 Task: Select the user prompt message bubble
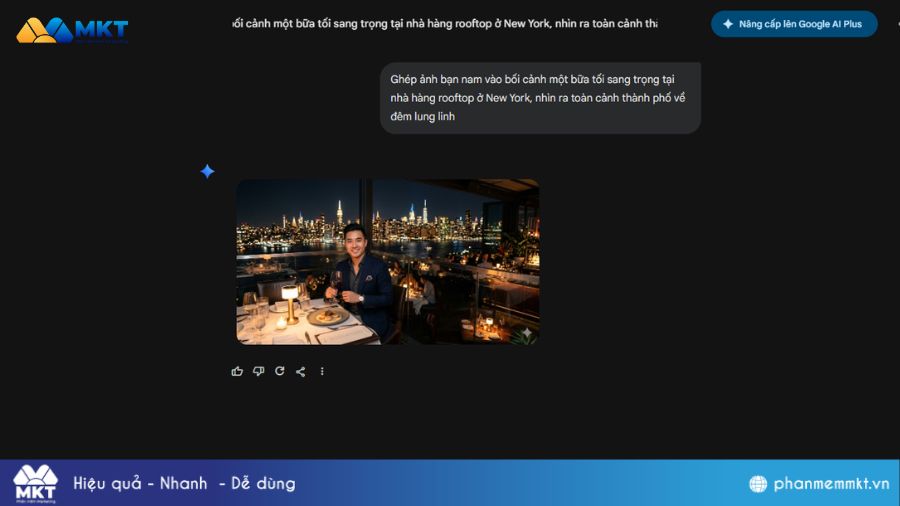point(540,98)
